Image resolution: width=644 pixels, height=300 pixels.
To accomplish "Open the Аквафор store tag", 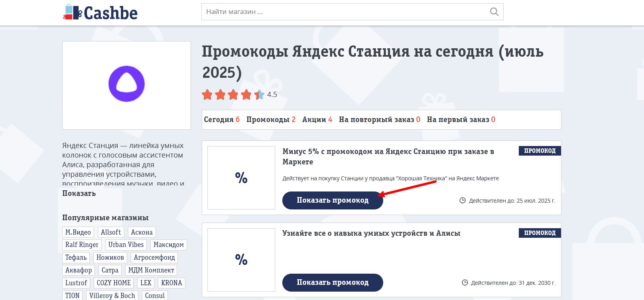I will (79, 270).
